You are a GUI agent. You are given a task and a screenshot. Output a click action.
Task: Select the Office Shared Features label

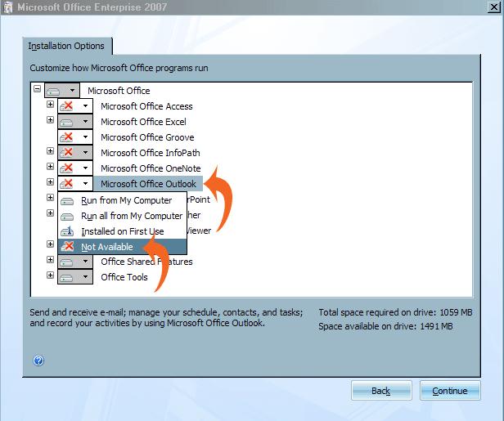pos(146,262)
